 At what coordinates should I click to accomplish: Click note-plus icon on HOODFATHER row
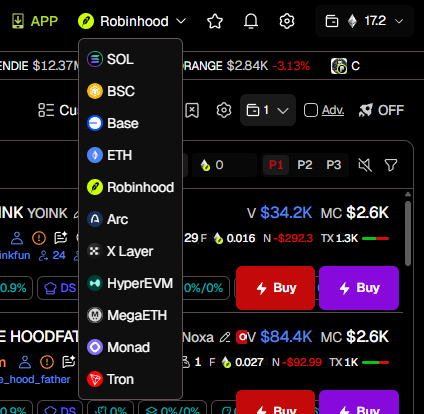(x=69, y=362)
